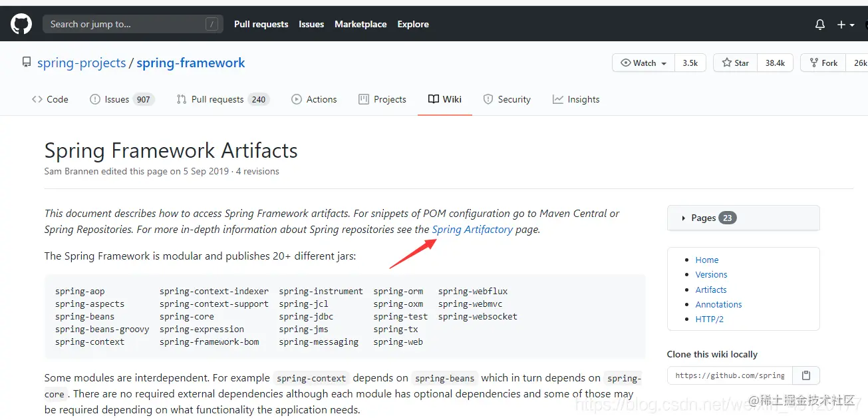The image size is (868, 420).
Task: Expand the Pages 23 section
Action: tap(743, 218)
